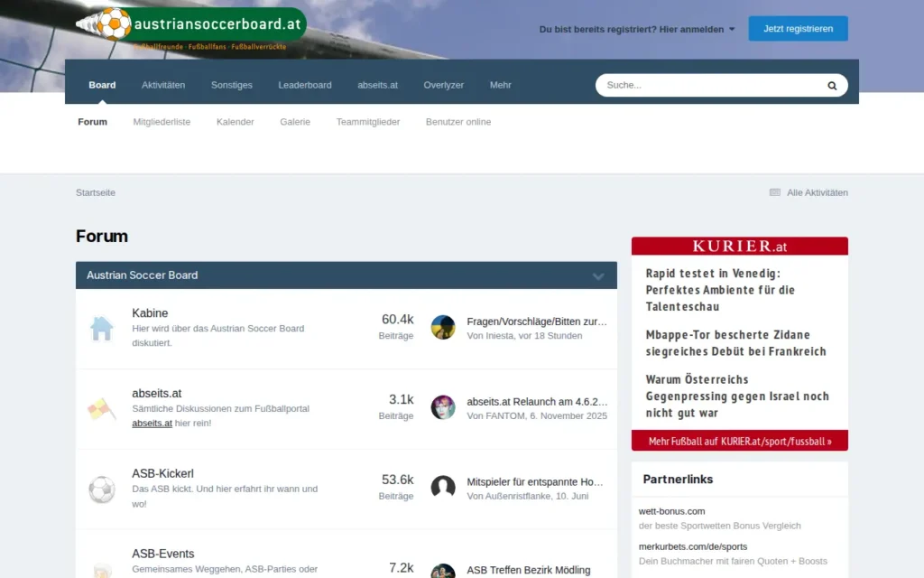Open merkurbets.com/de/sports partner link
Image resolution: width=924 pixels, height=578 pixels.
(x=693, y=546)
